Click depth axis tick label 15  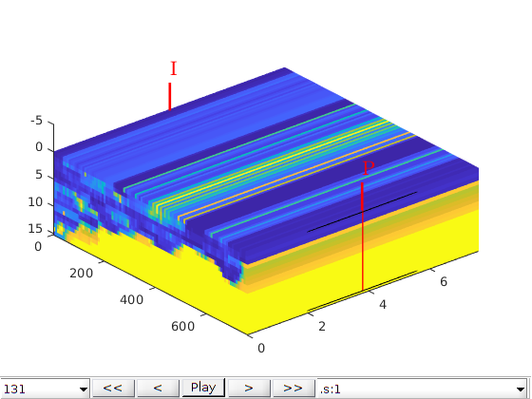[x=35, y=229]
